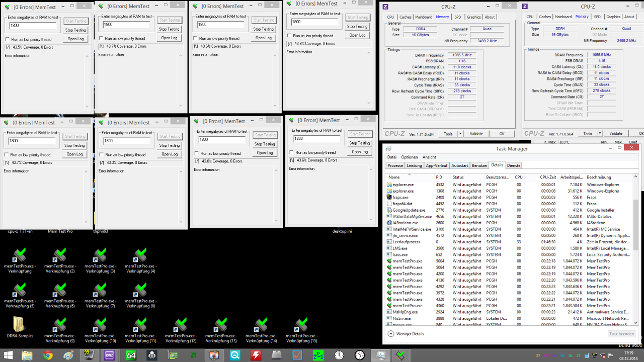
Task: Select the memTestPro.exe row with PID 5004
Action: [509, 261]
